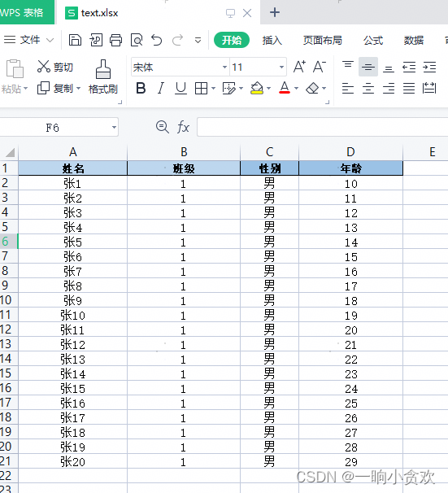
Task: Click the plus button for new tab
Action: pos(275,12)
